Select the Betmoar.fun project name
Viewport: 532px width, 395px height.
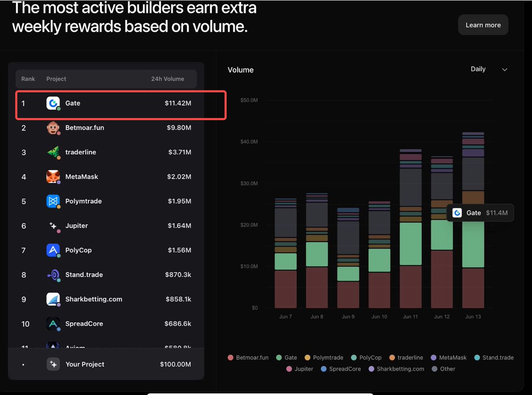tap(85, 128)
